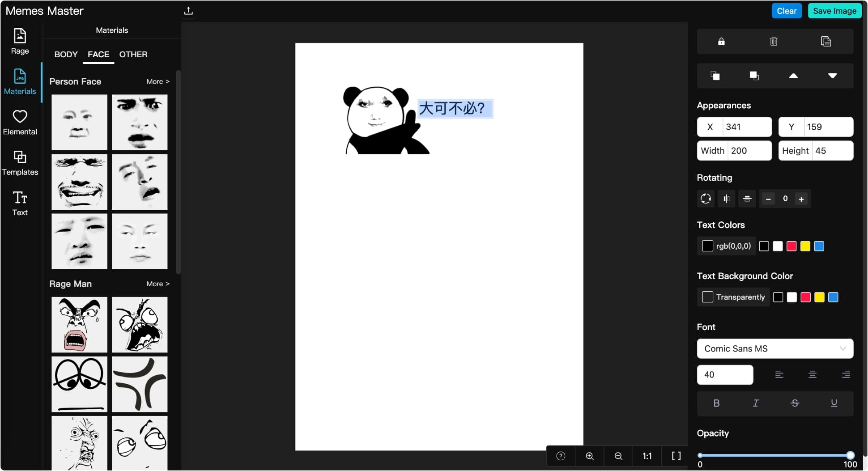Click the upload icon in the header
The width and height of the screenshot is (868, 471).
tap(188, 11)
